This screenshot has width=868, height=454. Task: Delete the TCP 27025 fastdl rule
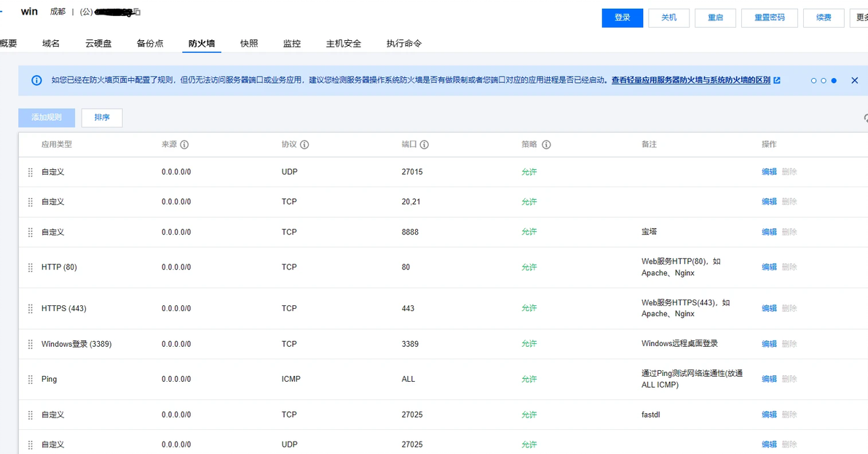tap(789, 415)
